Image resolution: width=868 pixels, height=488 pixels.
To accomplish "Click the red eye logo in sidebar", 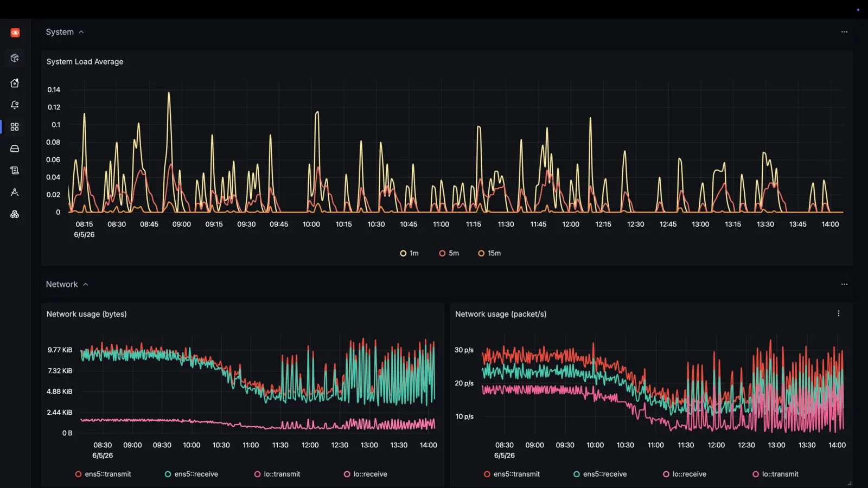I will tap(15, 33).
